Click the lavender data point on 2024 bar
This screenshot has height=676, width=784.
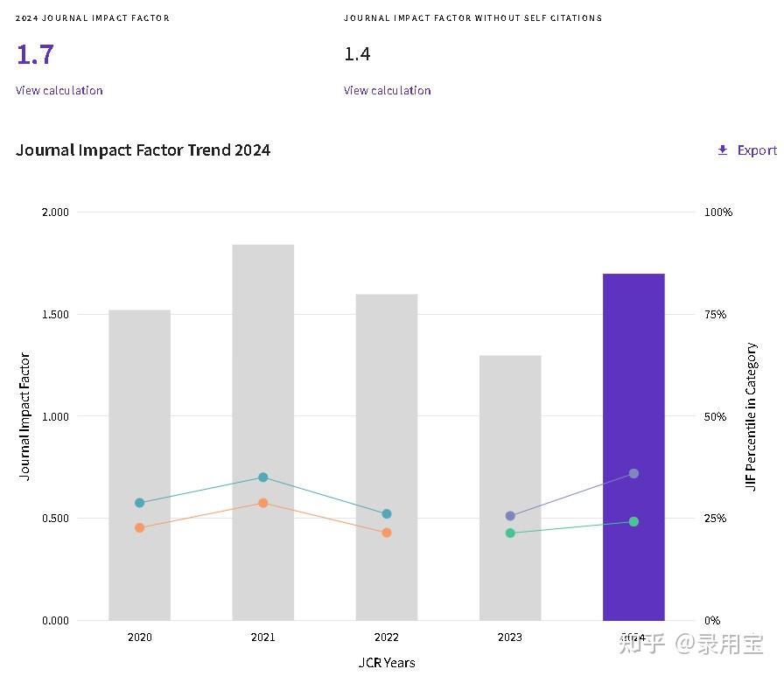[x=633, y=474]
